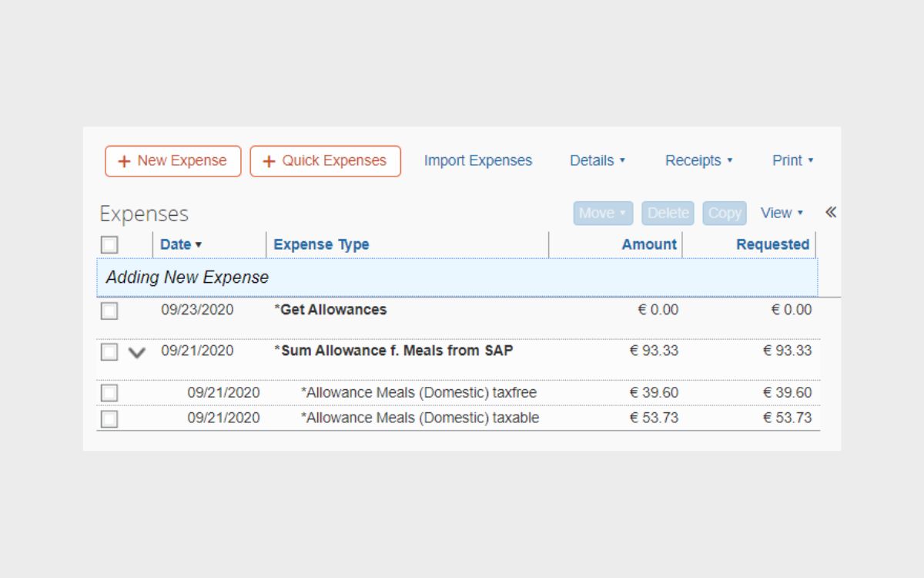924x578 pixels.
Task: Open the Details menu arrow
Action: coord(622,160)
